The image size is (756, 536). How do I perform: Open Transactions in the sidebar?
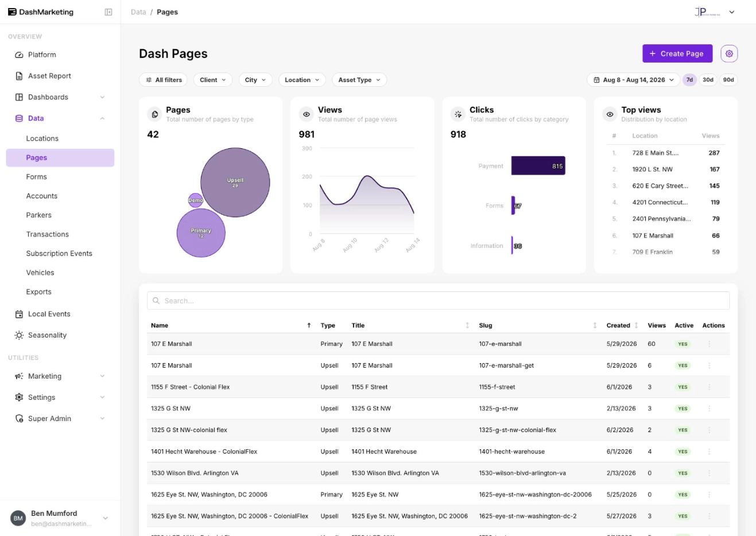48,234
